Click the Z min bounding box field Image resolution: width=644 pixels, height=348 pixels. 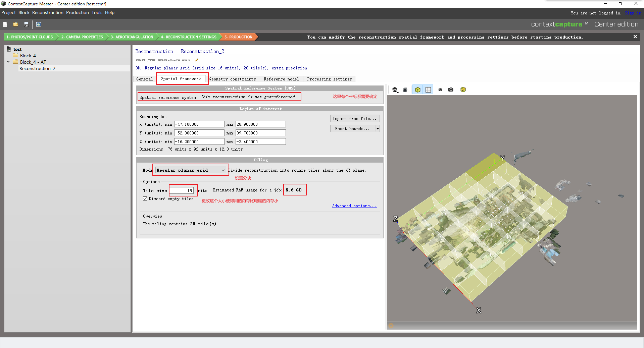click(x=199, y=141)
